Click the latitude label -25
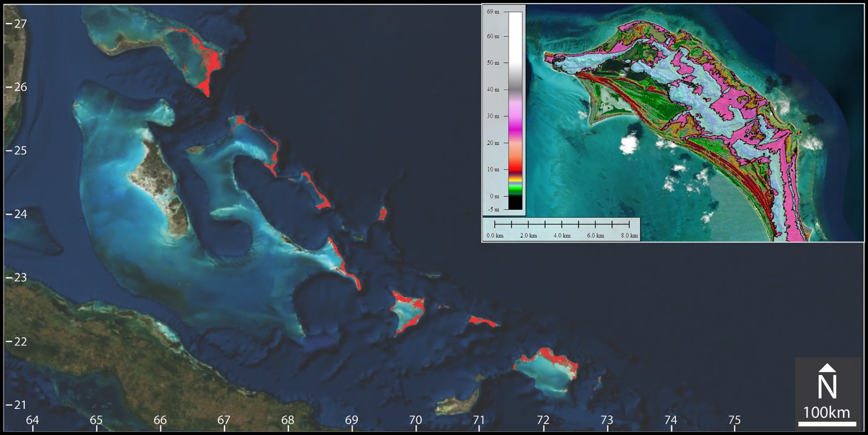Image resolution: width=868 pixels, height=435 pixels. point(16,150)
